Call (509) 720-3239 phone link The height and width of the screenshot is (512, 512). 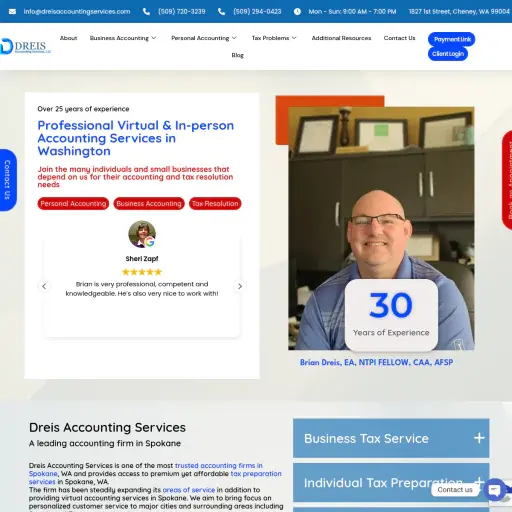[182, 12]
